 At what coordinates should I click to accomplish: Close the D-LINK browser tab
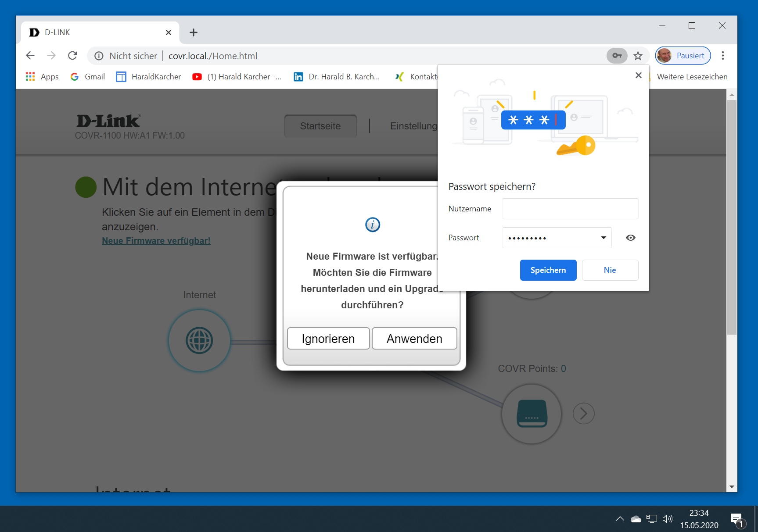click(169, 32)
